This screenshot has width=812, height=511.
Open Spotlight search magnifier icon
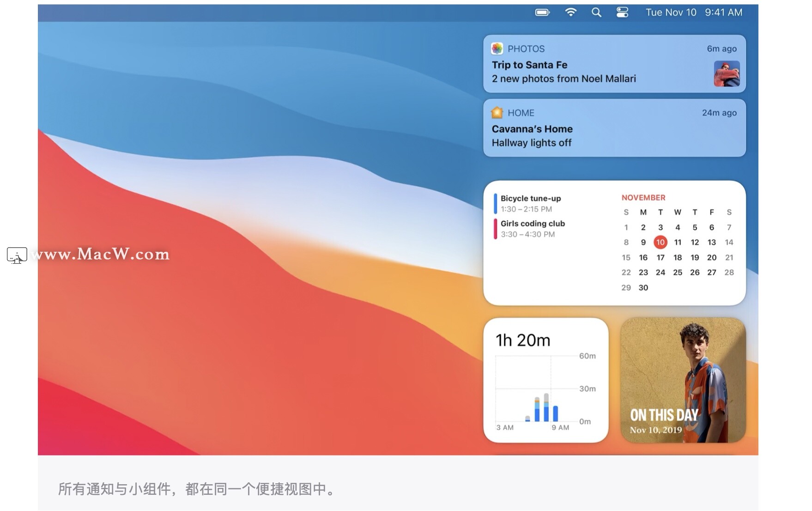coord(596,12)
